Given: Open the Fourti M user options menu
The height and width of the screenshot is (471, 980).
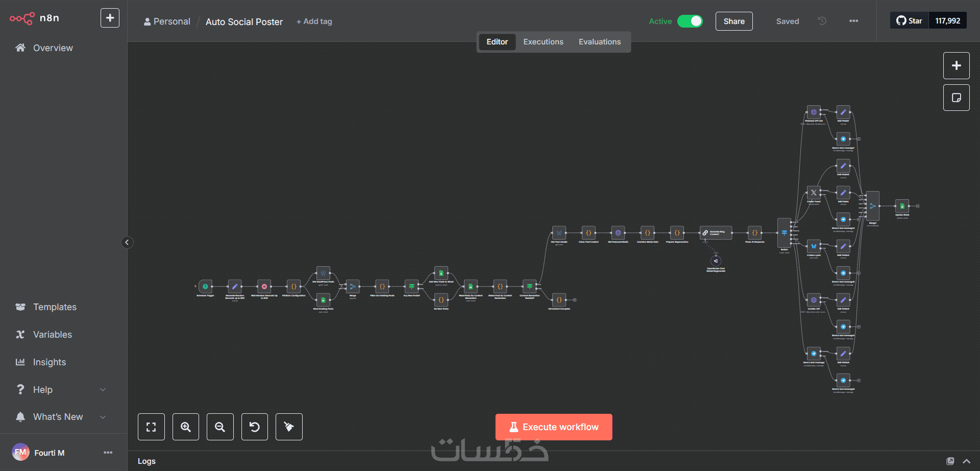Looking at the screenshot, I should (x=108, y=453).
